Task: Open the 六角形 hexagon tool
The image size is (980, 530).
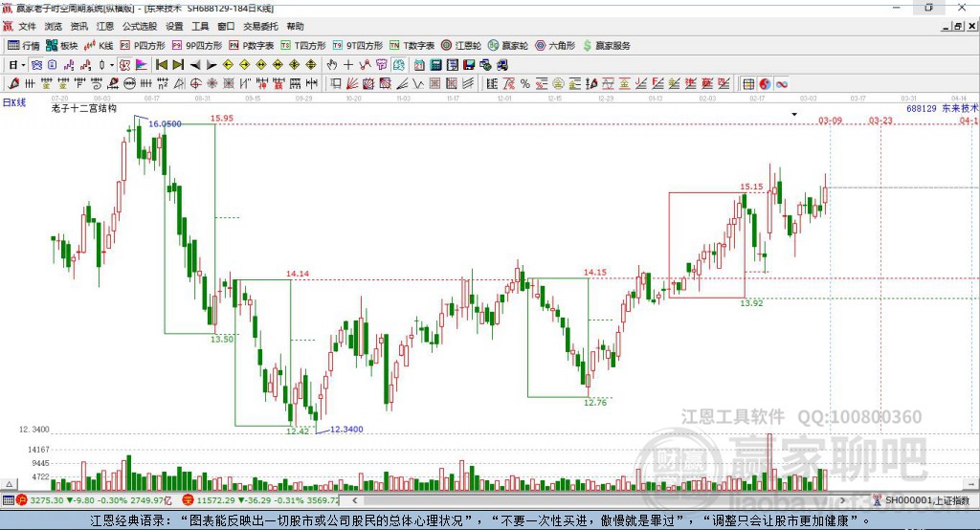Action: (x=555, y=46)
